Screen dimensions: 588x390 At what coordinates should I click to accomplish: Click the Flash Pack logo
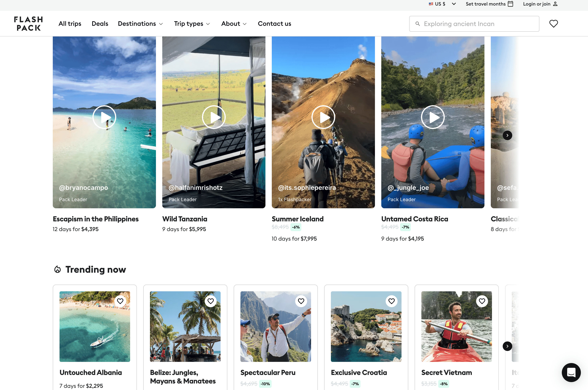[x=28, y=24]
